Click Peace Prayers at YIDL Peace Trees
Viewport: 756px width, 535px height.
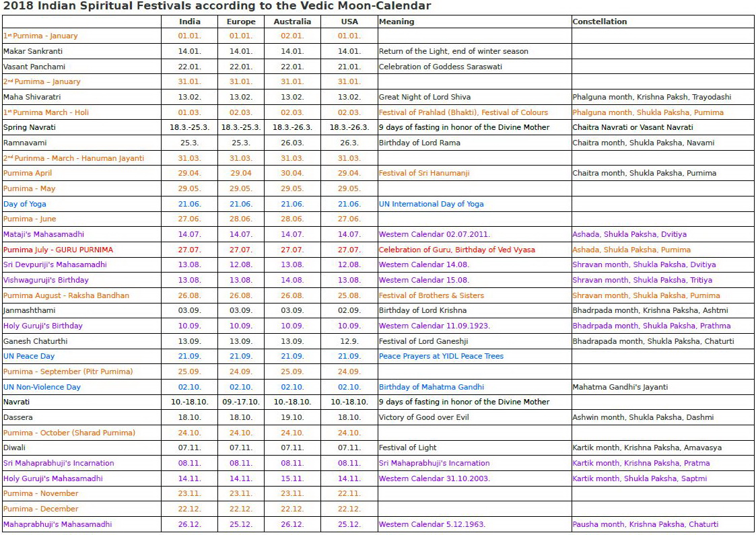pyautogui.click(x=441, y=356)
